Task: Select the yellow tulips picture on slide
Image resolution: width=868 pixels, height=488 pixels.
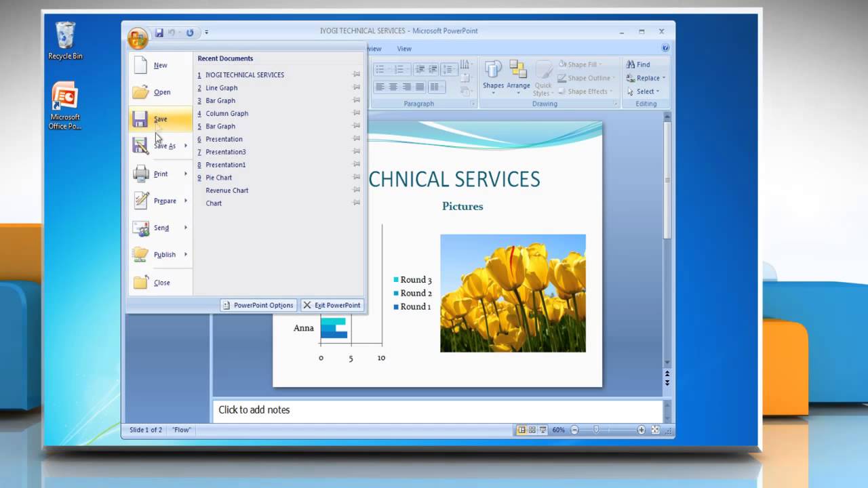Action: coord(513,293)
